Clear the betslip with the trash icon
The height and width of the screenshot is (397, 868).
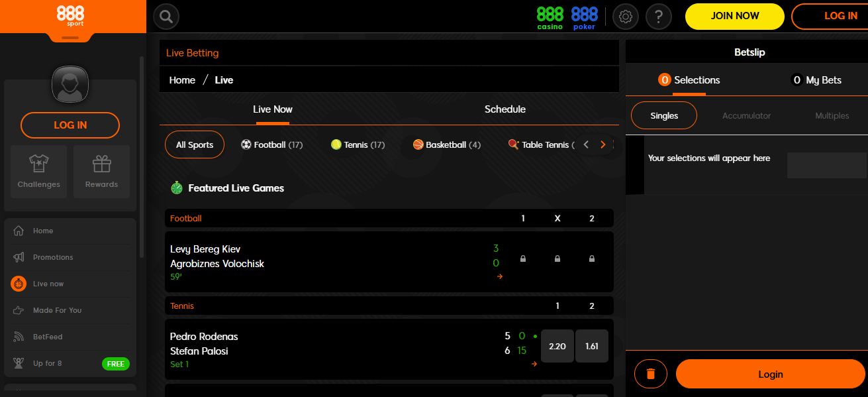pos(650,374)
